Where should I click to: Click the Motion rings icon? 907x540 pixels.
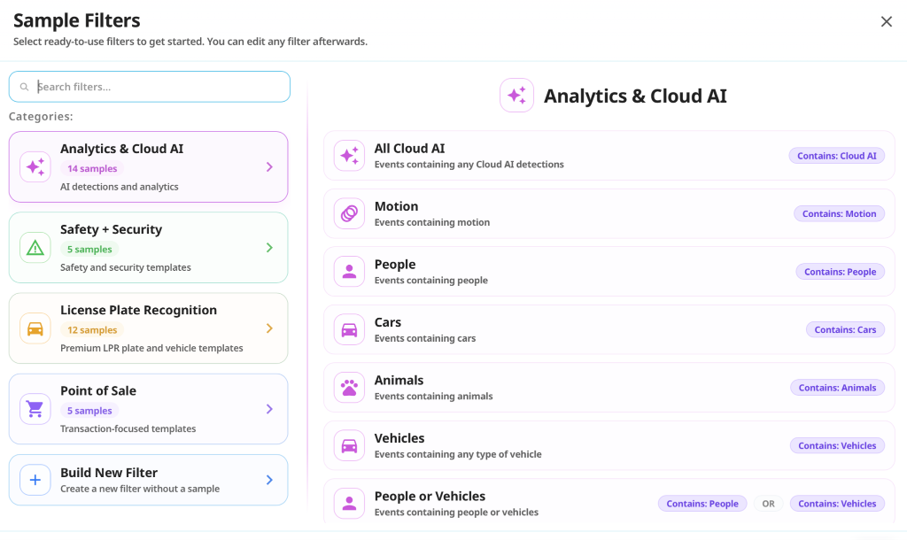[x=349, y=214]
